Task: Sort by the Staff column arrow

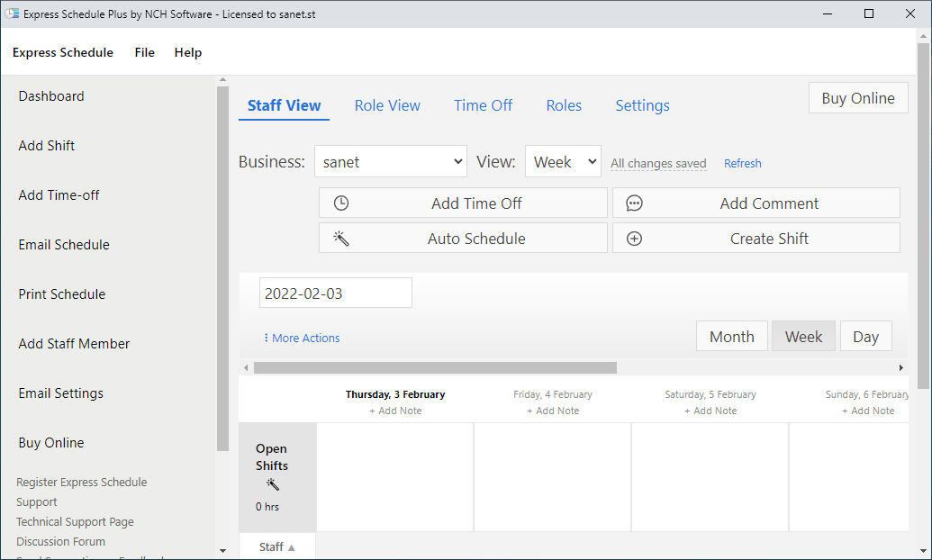Action: [291, 547]
